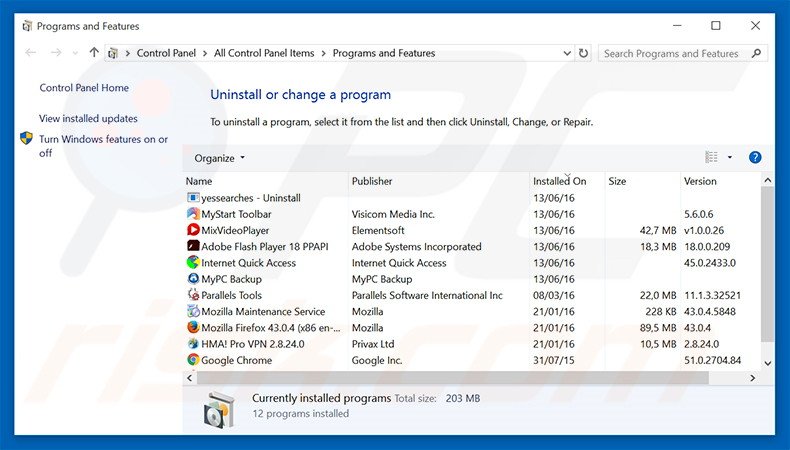The image size is (790, 450).
Task: Select the MyStart Toolbar entry
Action: [x=236, y=214]
